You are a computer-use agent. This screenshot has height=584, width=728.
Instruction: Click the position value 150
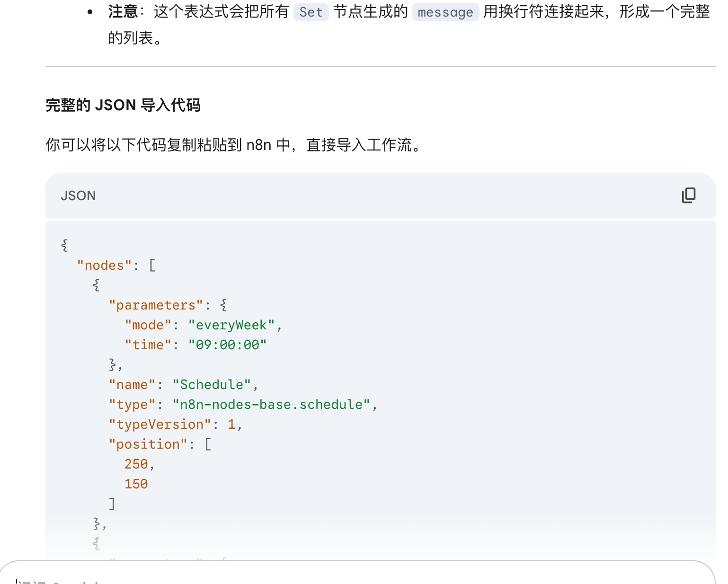click(x=136, y=484)
